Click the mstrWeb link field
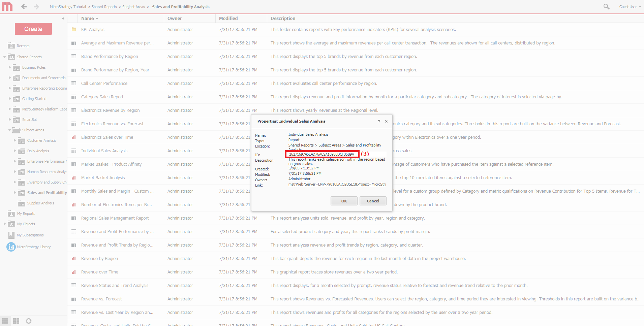Viewport: 644px width, 326px height. click(x=337, y=184)
